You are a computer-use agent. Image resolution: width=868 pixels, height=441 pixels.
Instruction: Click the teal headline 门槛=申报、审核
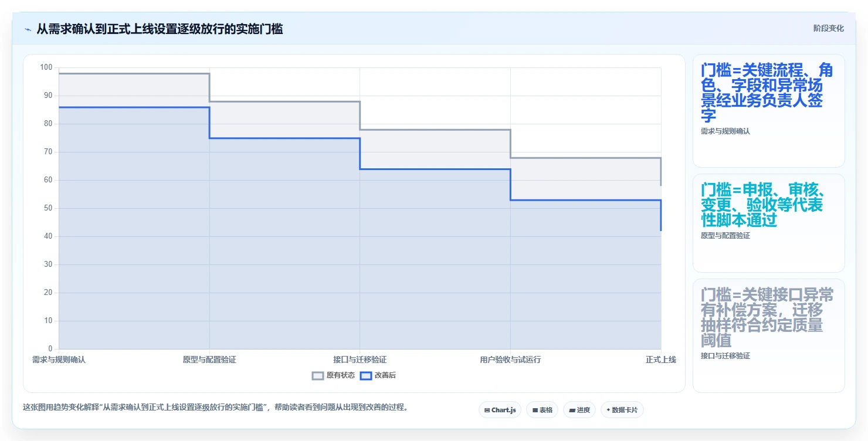pyautogui.click(x=764, y=205)
